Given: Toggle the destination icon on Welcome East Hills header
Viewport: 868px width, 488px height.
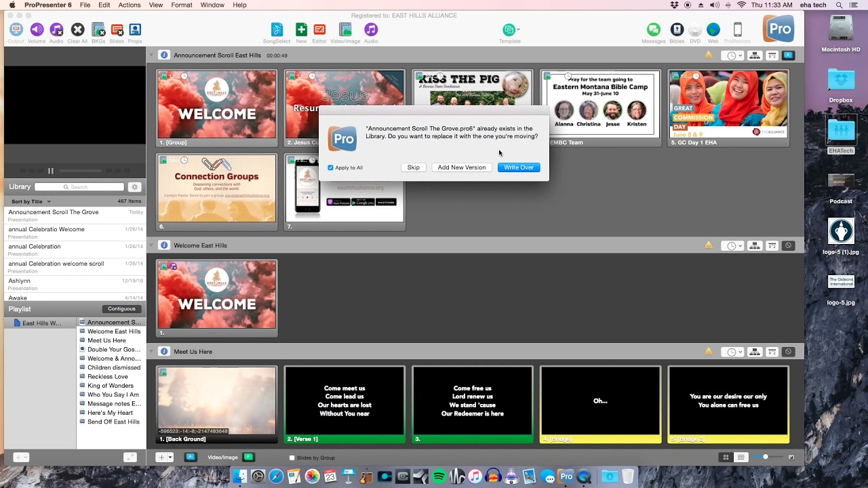Looking at the screenshot, I should [788, 246].
